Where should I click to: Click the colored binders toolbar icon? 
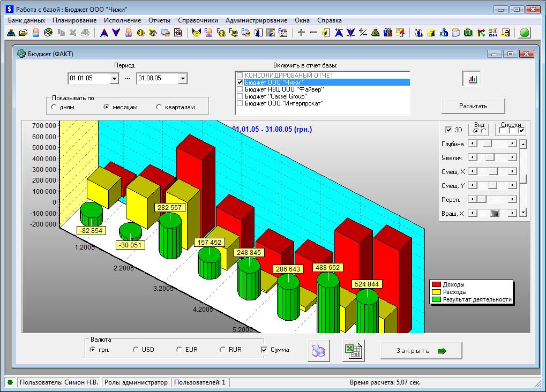click(387, 33)
